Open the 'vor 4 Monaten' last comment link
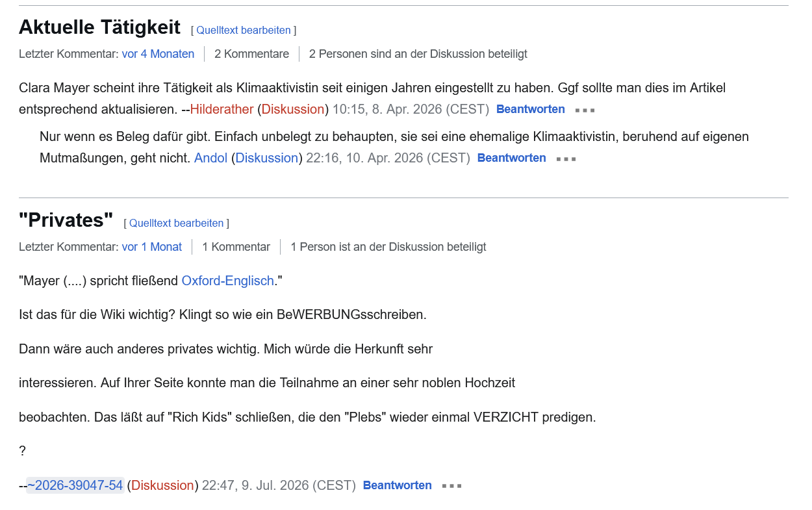This screenshot has height=510, width=812. [158, 54]
